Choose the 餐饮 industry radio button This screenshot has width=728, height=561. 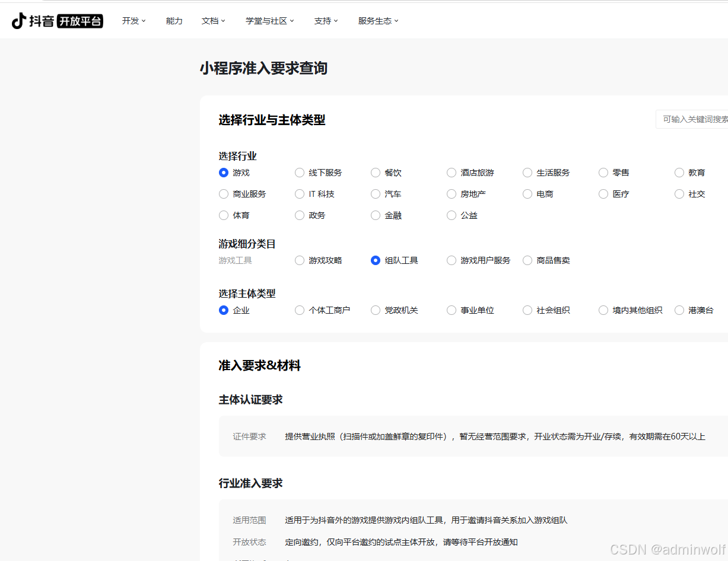click(x=376, y=173)
